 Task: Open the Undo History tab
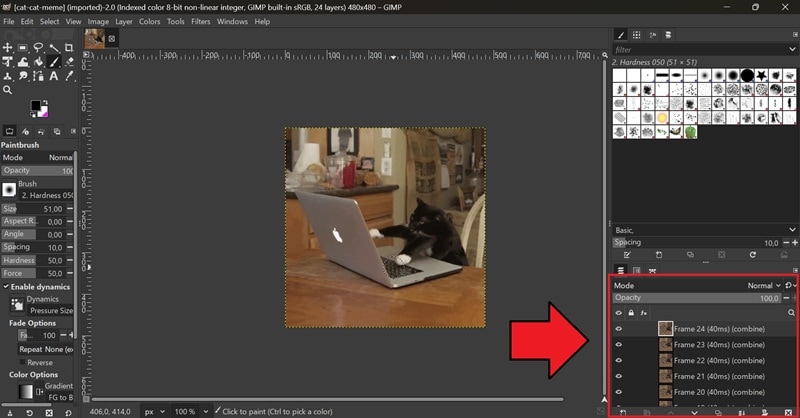(x=41, y=131)
